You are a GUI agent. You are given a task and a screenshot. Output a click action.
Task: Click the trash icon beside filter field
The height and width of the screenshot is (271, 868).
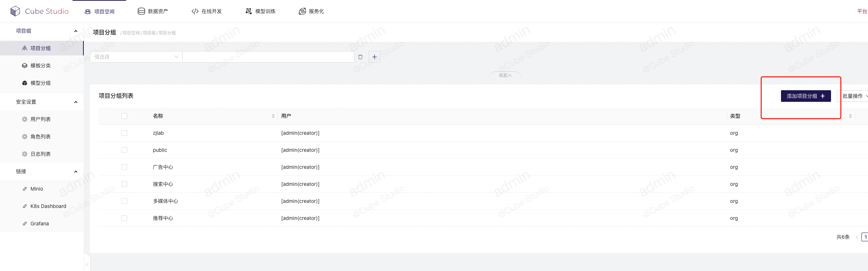360,57
